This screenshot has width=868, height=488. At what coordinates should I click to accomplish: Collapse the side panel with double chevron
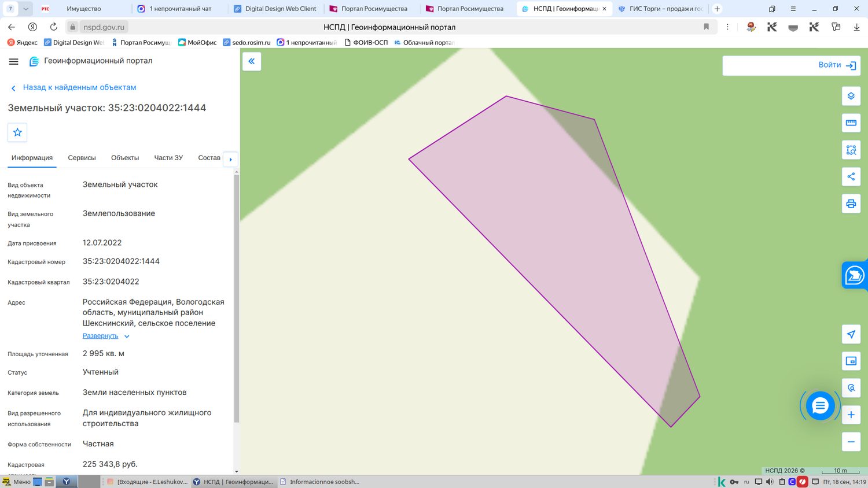[x=252, y=61]
